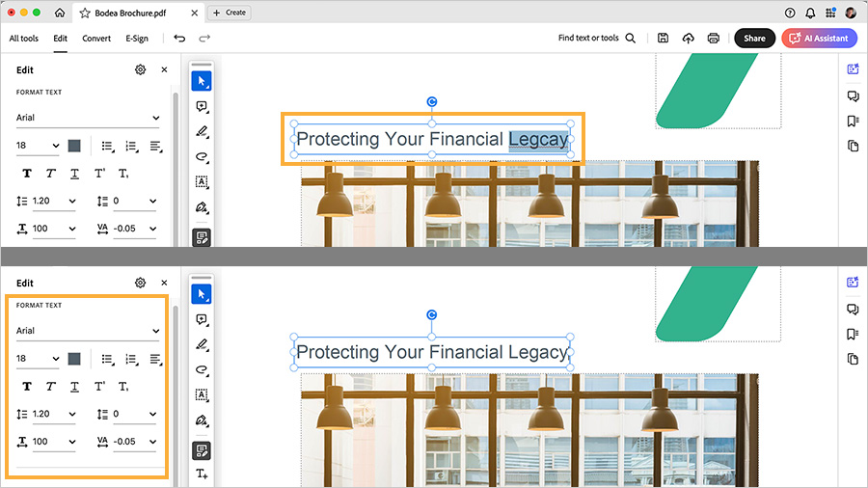The width and height of the screenshot is (868, 488).
Task: Choose the Highlighter tool in upper toolbar
Action: point(202,132)
